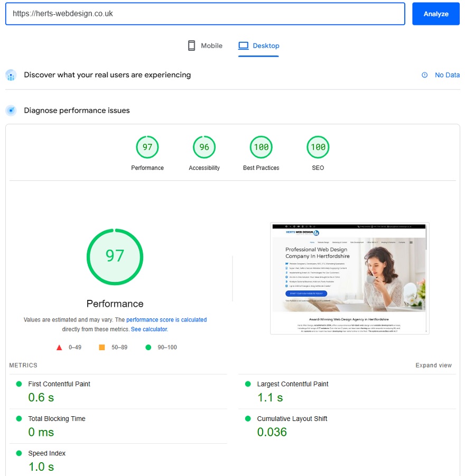The height and width of the screenshot is (476, 465).
Task: Click the Largest Contentful Paint label
Action: (x=293, y=384)
